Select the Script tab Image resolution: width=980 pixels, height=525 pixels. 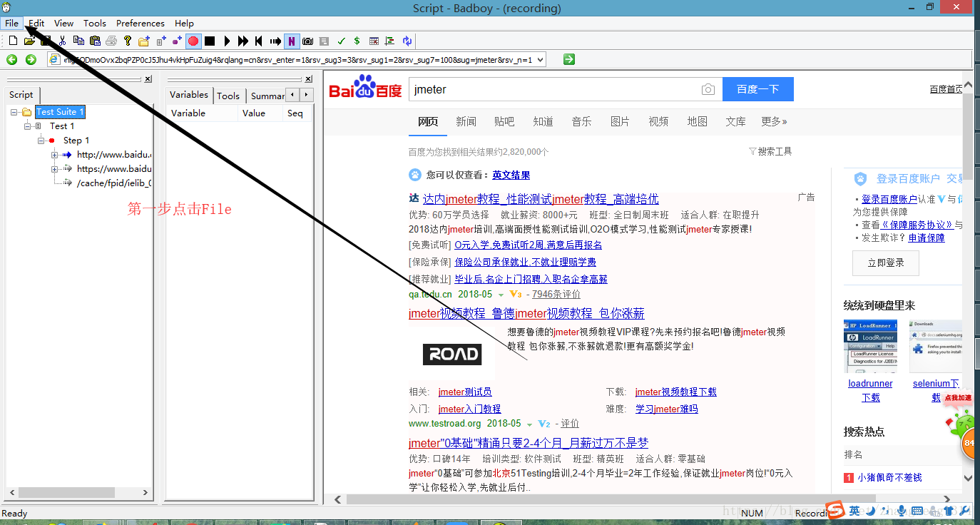(21, 95)
